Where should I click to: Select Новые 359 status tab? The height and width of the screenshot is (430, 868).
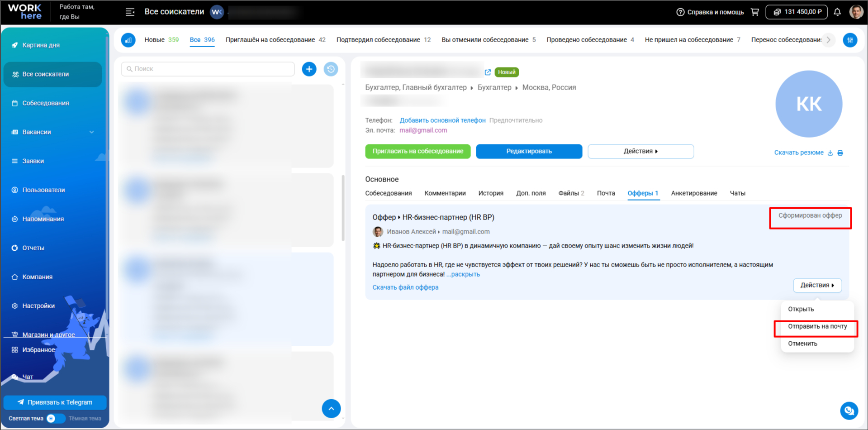[161, 40]
